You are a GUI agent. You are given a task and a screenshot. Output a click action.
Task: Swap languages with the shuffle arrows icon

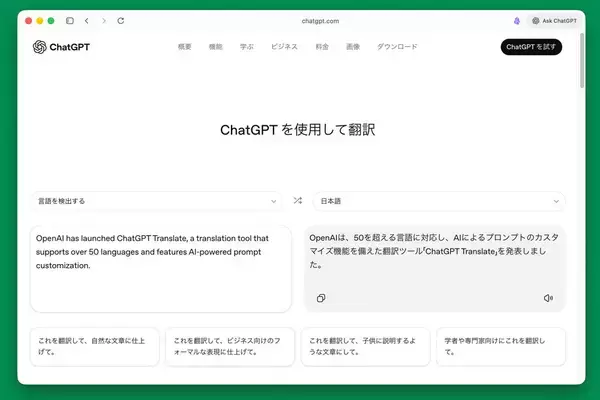coord(298,201)
